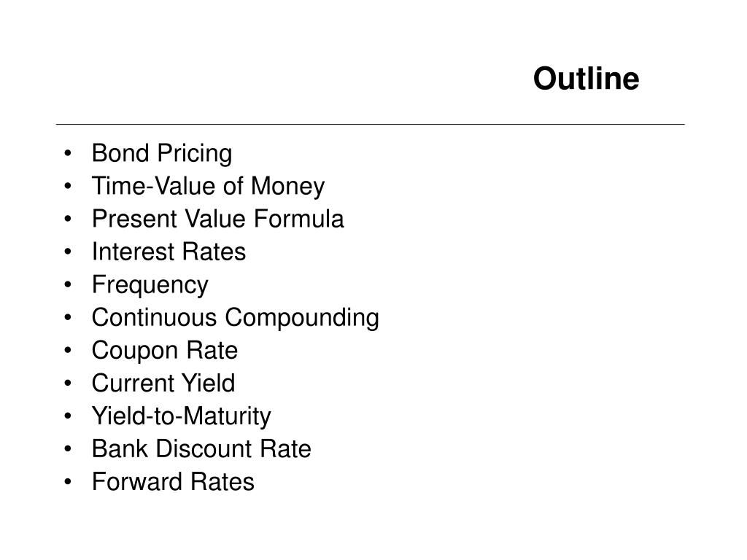Click the bullet dot beside Frequency
Image resolution: width=747 pixels, height=560 pixels.
coord(68,285)
